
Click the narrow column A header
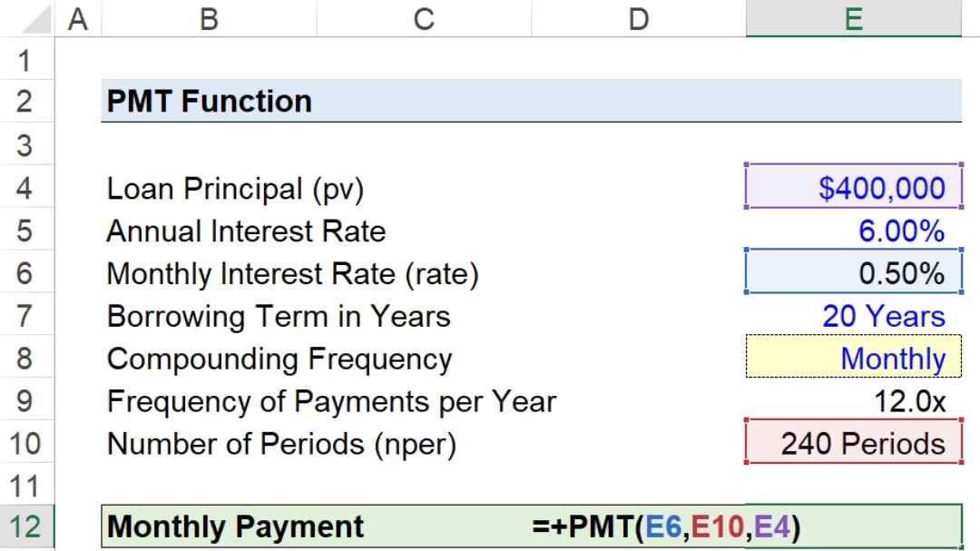[x=79, y=19]
